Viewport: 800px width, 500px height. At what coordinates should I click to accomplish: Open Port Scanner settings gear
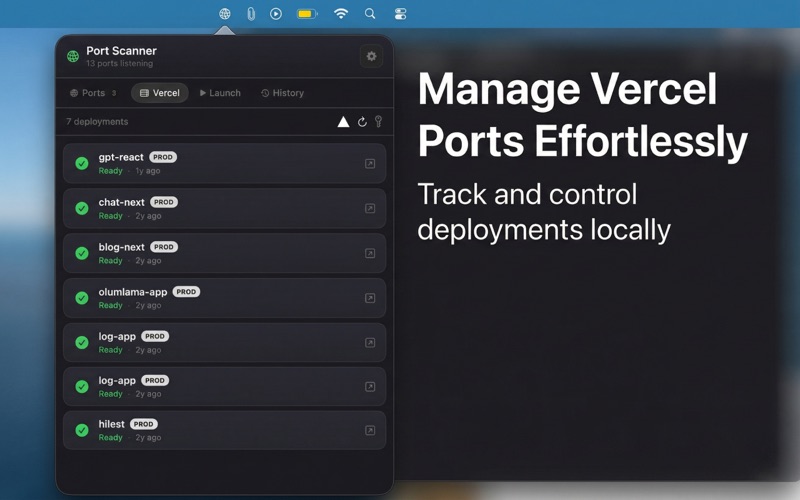click(371, 56)
